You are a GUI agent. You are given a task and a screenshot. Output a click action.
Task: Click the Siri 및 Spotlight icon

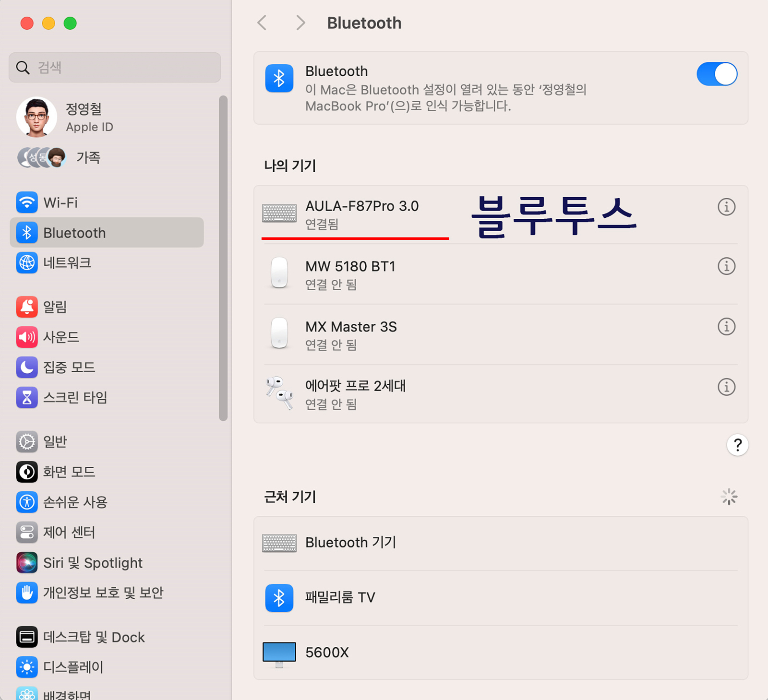27,562
